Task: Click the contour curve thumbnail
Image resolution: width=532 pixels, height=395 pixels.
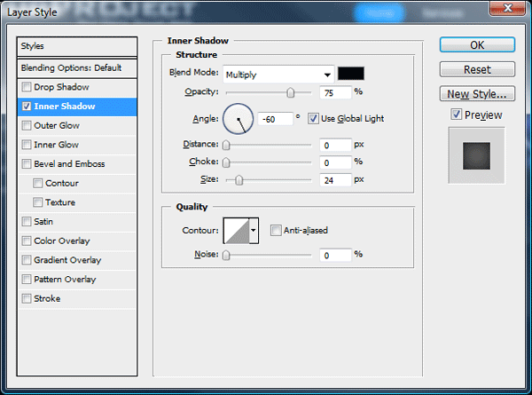Action: click(237, 231)
